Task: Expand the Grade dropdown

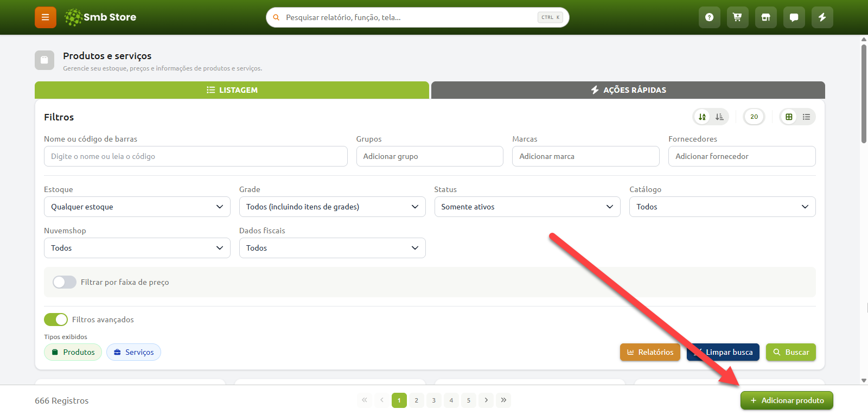Action: pyautogui.click(x=333, y=207)
